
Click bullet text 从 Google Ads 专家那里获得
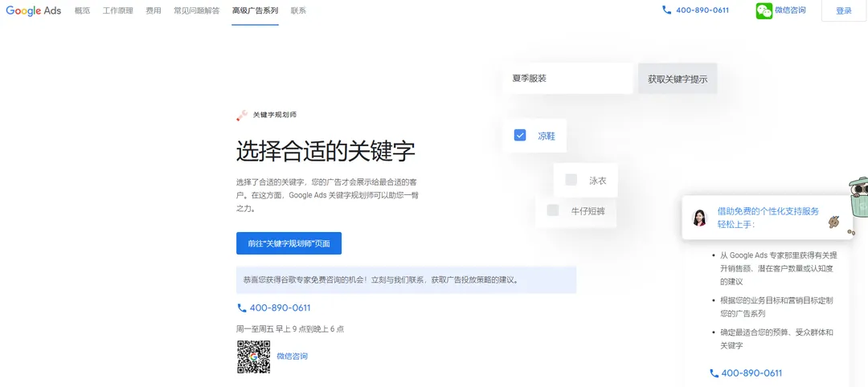click(778, 269)
